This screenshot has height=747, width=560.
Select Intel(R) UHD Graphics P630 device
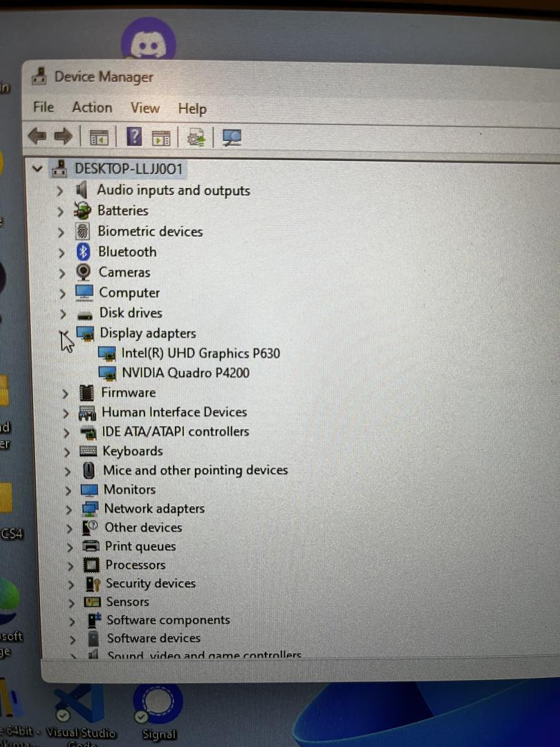200,353
